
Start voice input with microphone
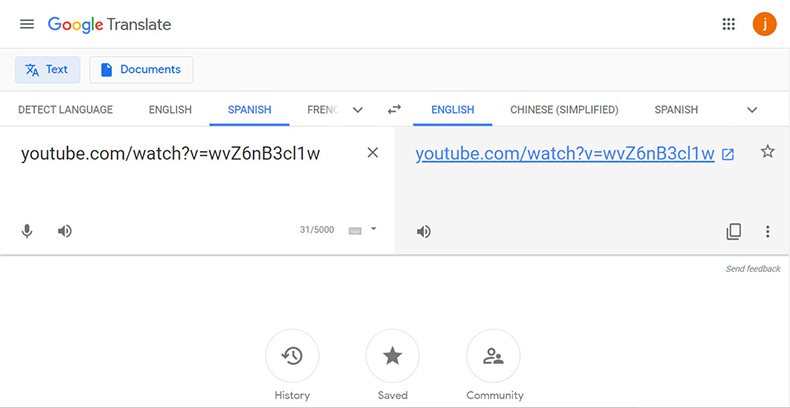pyautogui.click(x=27, y=231)
